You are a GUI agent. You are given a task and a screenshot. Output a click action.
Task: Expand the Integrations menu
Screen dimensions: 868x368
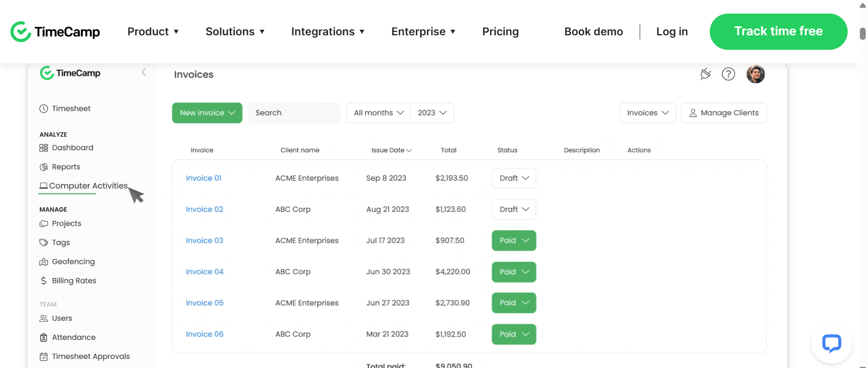328,32
